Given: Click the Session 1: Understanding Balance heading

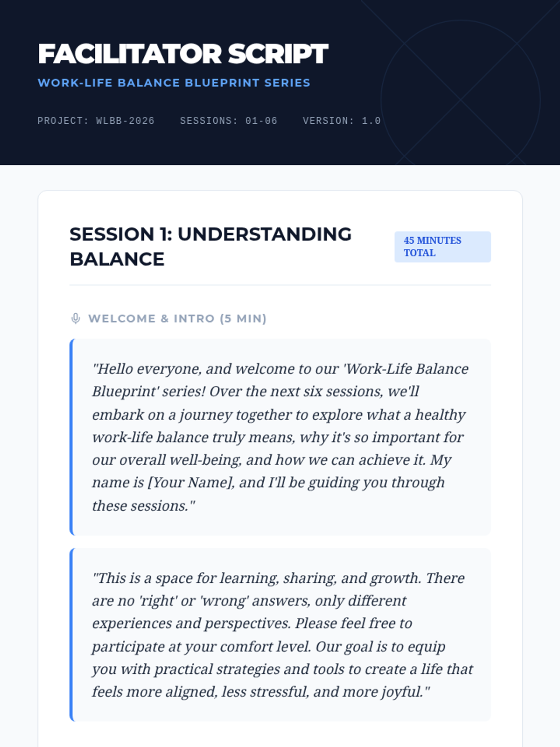Looking at the screenshot, I should pyautogui.click(x=210, y=247).
